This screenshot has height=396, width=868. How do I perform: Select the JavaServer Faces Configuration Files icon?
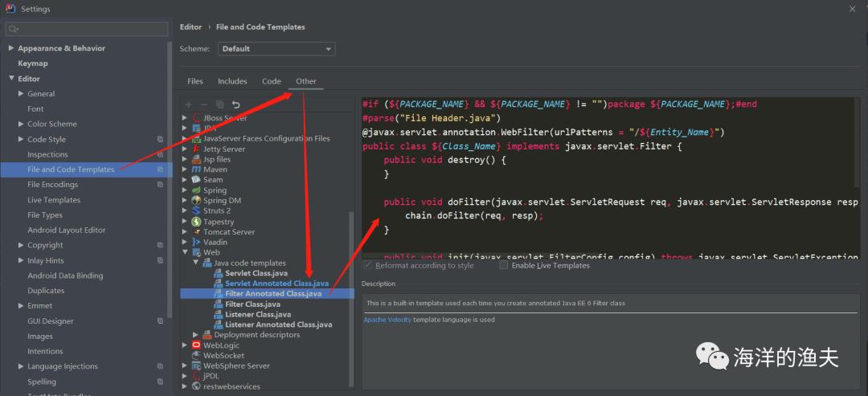point(196,139)
